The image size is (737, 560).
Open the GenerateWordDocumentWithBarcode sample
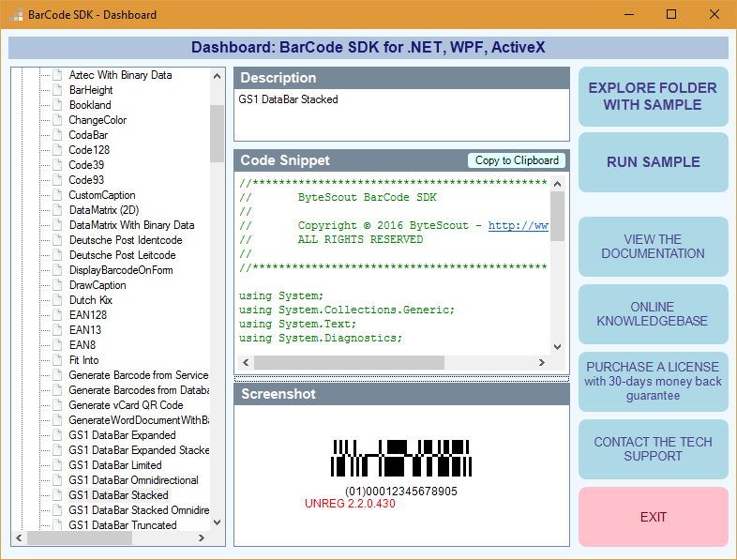[x=138, y=420]
